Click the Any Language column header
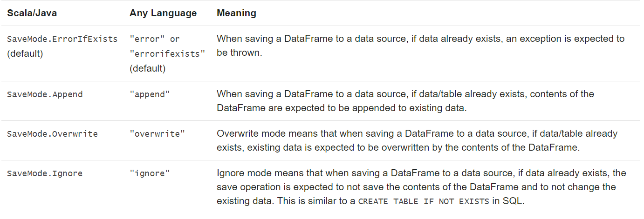 (163, 13)
